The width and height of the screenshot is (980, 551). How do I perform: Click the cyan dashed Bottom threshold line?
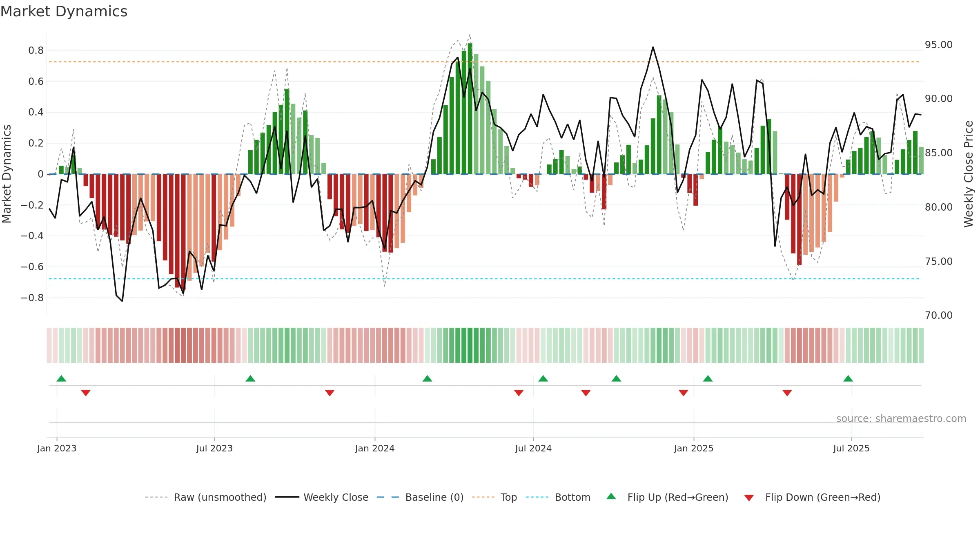click(484, 279)
